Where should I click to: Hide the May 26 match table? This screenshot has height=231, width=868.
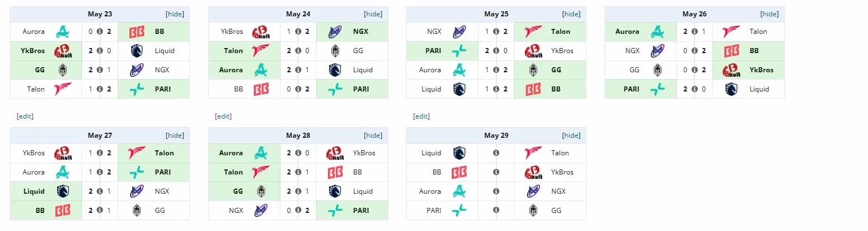(770, 14)
